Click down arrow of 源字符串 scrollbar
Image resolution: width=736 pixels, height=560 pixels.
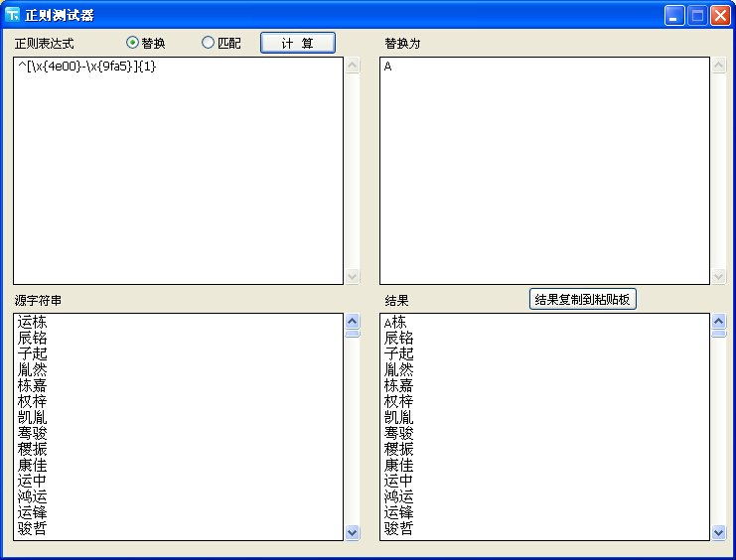[x=353, y=533]
